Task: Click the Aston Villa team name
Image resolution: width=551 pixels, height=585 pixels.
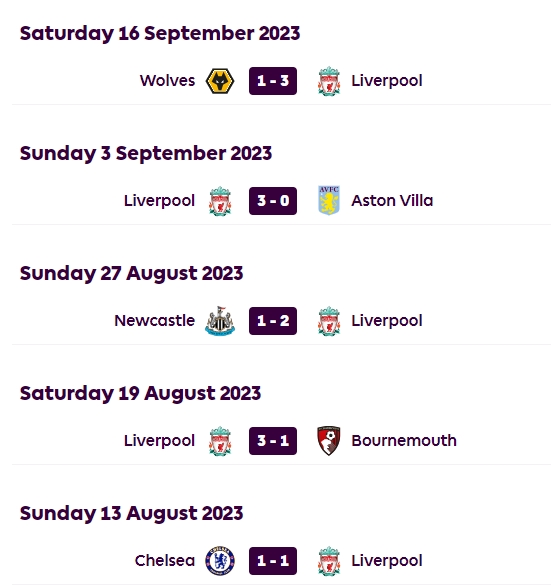Action: [x=392, y=201]
